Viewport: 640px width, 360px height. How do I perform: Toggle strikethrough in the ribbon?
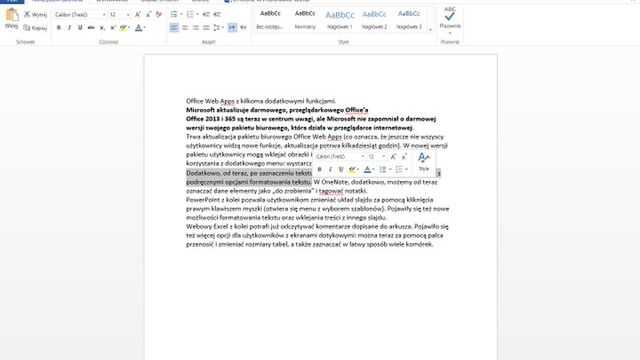(x=91, y=28)
